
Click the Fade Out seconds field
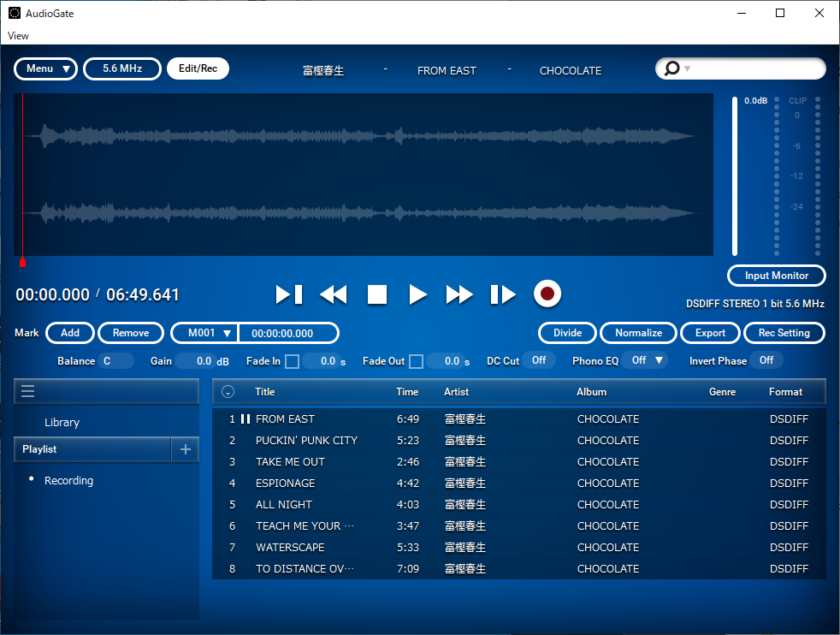(445, 360)
